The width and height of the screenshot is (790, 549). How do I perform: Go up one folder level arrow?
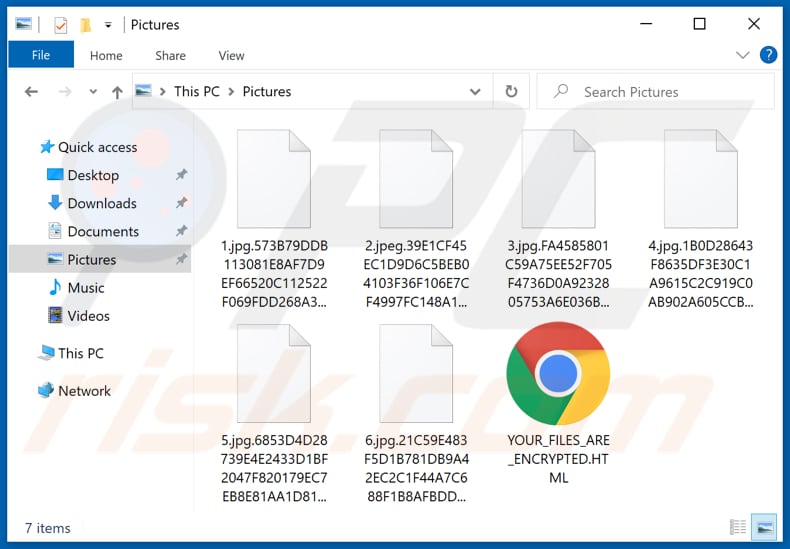click(117, 92)
